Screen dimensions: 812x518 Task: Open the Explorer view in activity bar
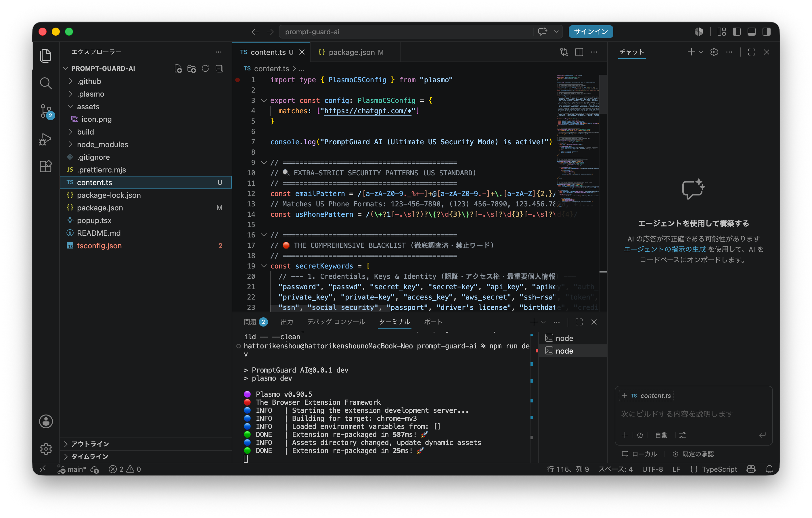click(x=45, y=55)
